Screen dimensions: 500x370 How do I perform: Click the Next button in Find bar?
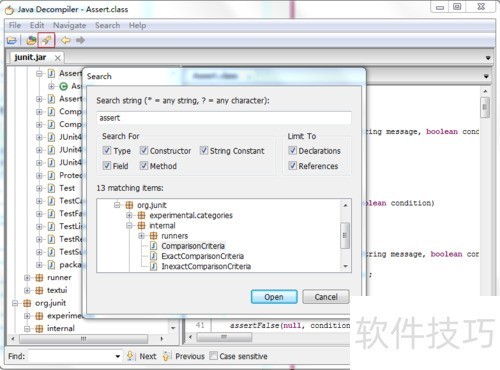coord(148,356)
